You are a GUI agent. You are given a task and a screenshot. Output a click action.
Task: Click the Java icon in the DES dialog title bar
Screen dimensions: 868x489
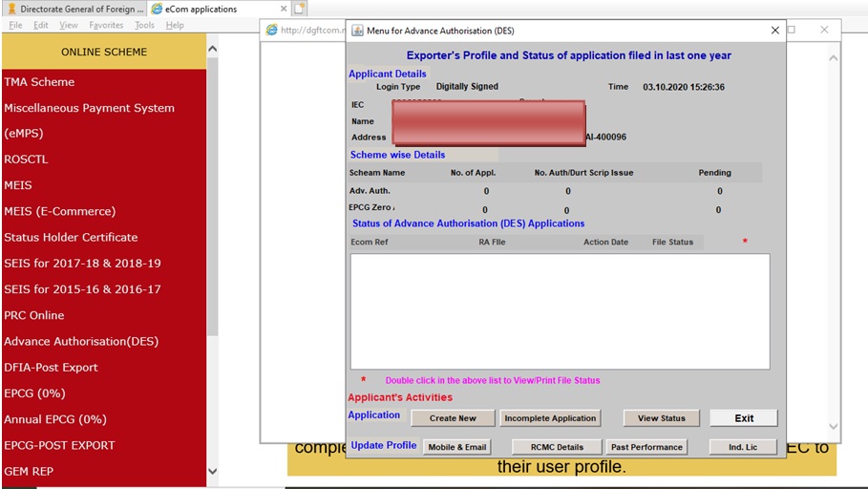[x=357, y=31]
